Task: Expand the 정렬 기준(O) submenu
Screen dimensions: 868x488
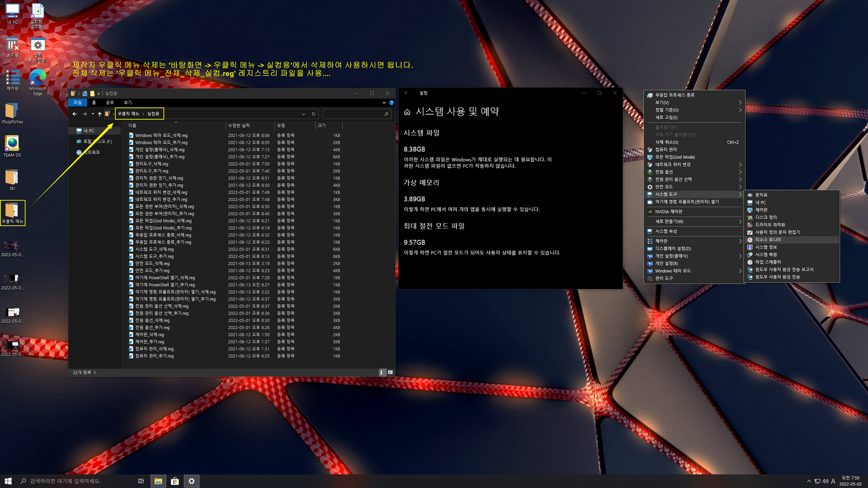Action: 694,110
